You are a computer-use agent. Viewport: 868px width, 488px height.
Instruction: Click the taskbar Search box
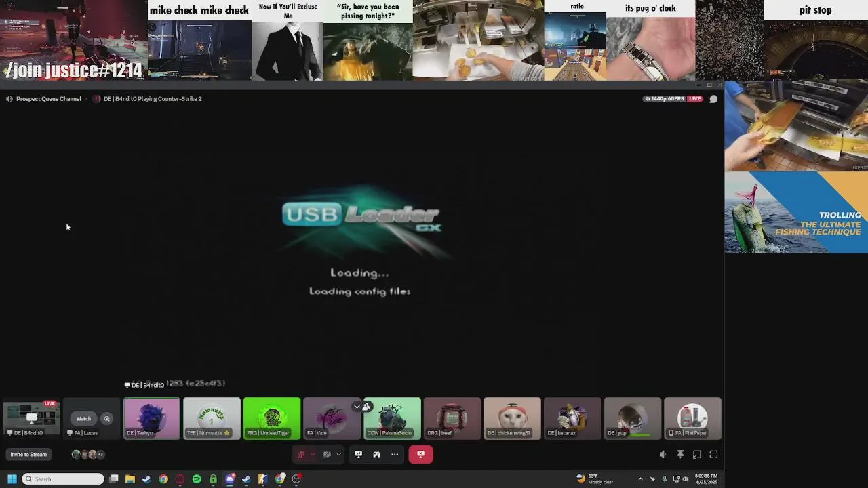click(x=63, y=479)
